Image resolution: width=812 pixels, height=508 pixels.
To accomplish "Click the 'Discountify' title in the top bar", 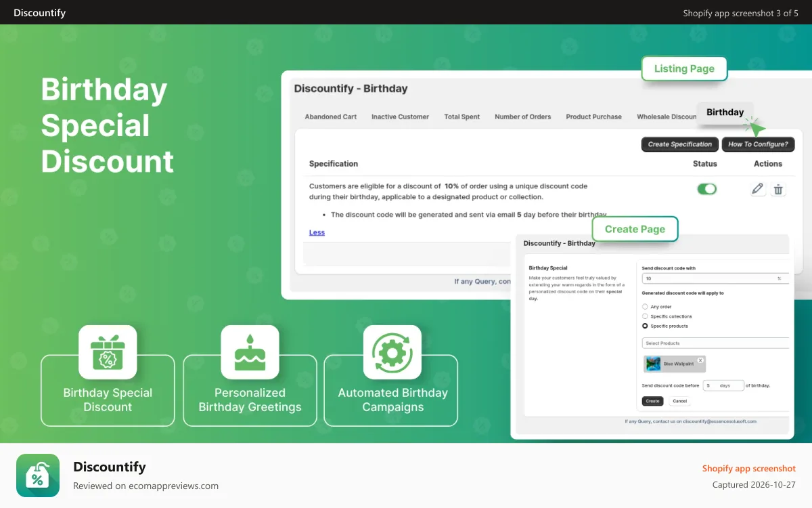I will 40,13.
